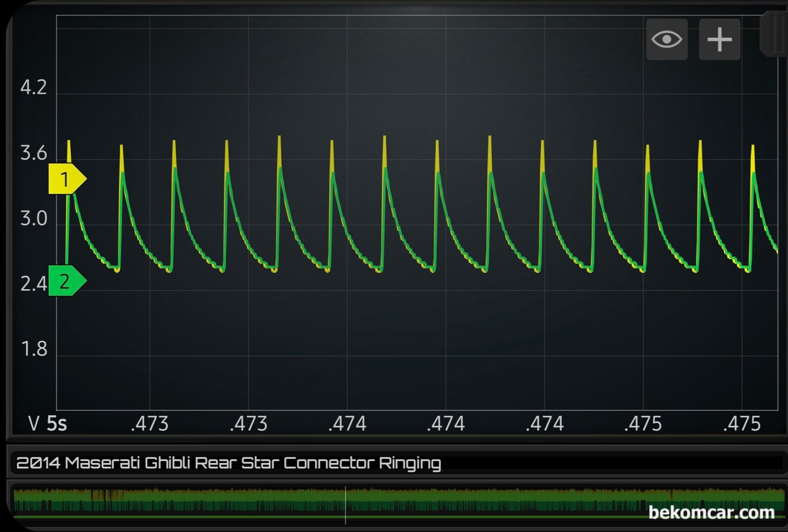Click the 1.8 voltage axis label

[33, 349]
